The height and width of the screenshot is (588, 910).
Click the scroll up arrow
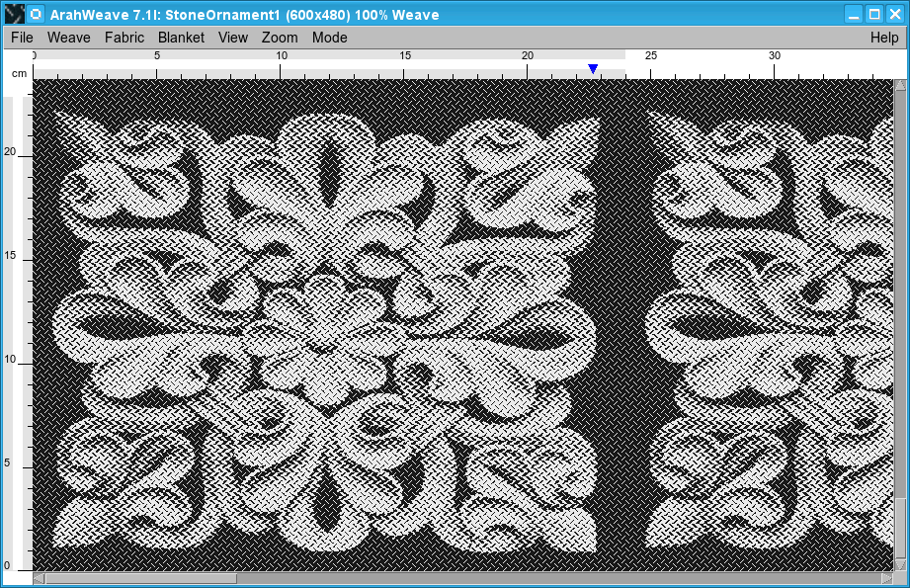tap(900, 85)
